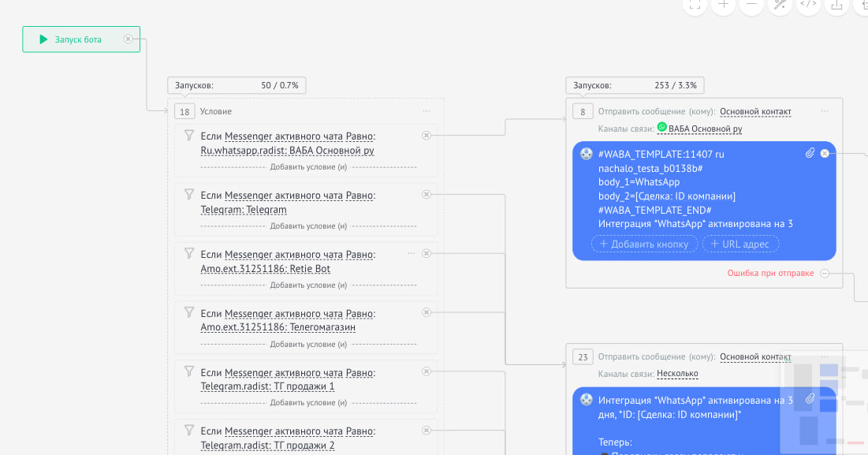Zoom out the canvas with minus button
The width and height of the screenshot is (868, 455).
[x=751, y=6]
